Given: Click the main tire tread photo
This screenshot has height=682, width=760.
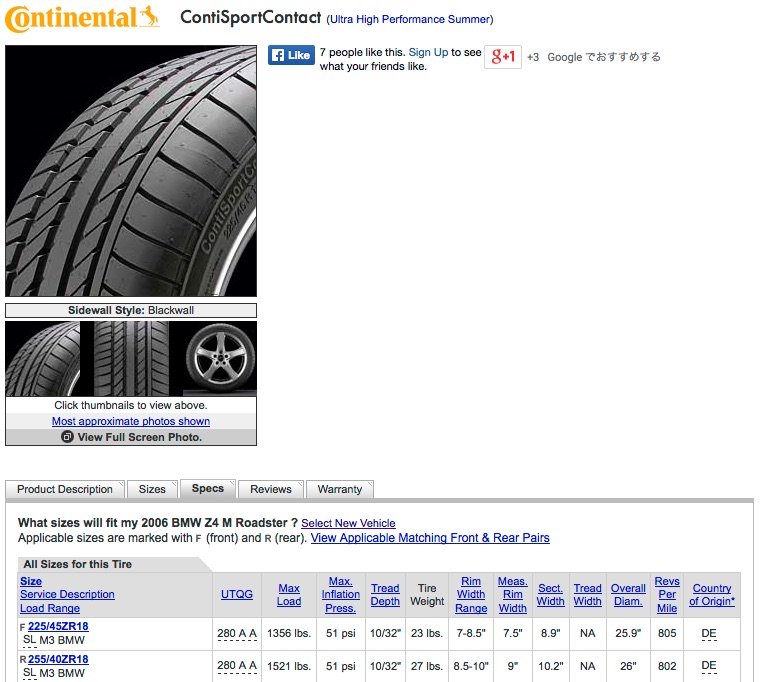Looking at the screenshot, I should [x=131, y=171].
